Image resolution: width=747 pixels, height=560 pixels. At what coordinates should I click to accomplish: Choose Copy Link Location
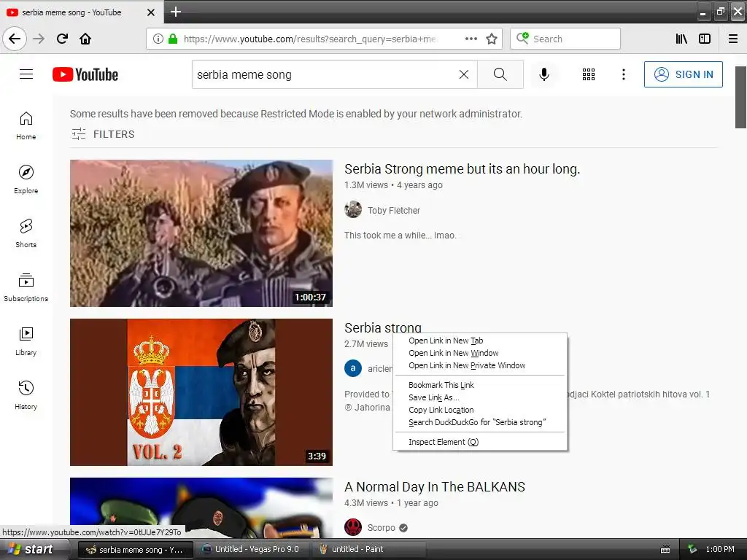pyautogui.click(x=480, y=410)
